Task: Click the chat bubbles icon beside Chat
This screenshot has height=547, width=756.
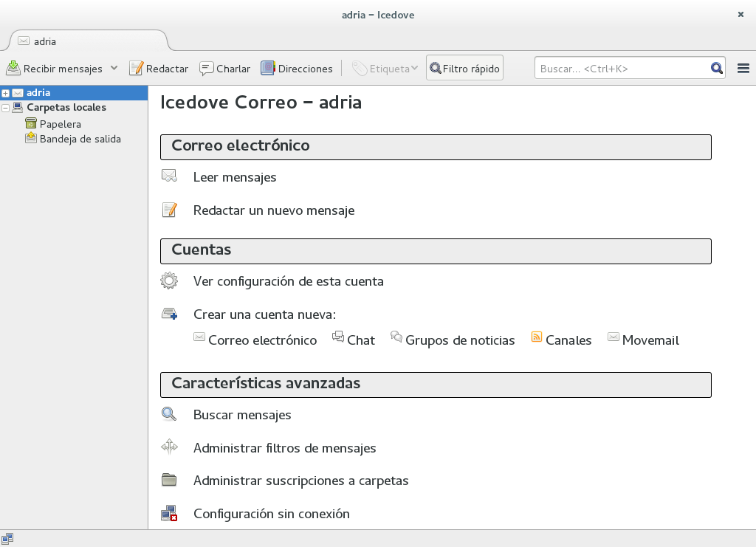Action: tap(338, 337)
